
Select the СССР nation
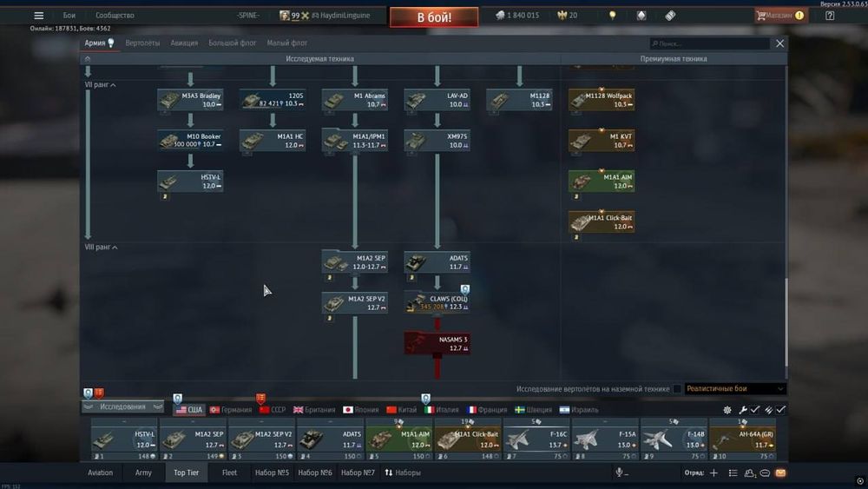coord(273,410)
